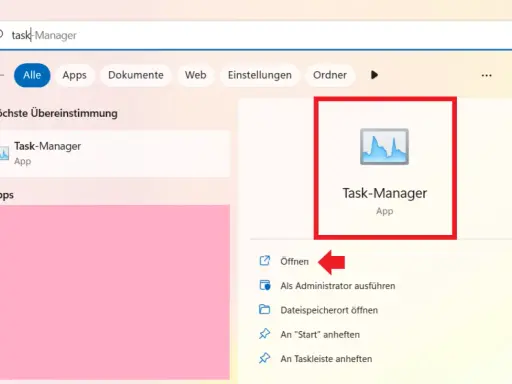The height and width of the screenshot is (384, 512).
Task: Click the folder icon for Dateispeicherort
Action: pos(265,309)
